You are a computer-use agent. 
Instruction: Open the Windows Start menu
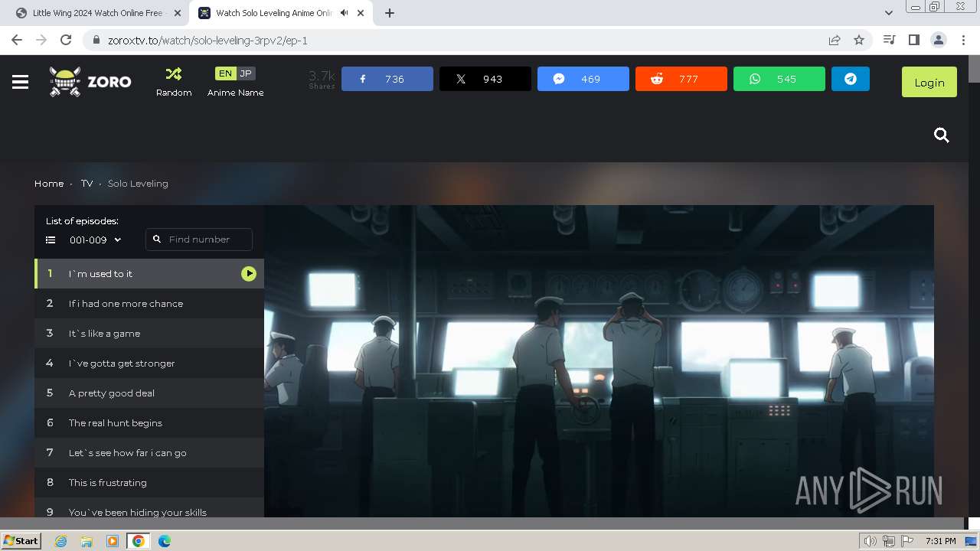click(21, 541)
